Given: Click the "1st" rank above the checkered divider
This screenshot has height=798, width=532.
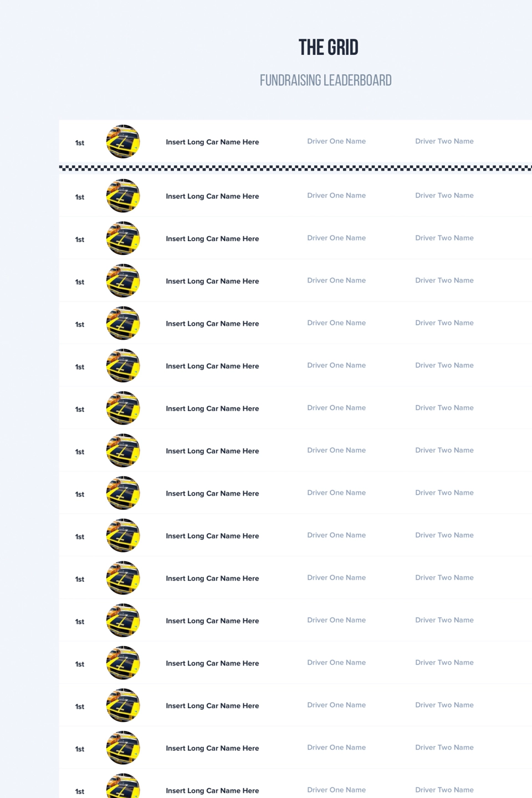Looking at the screenshot, I should [x=80, y=143].
